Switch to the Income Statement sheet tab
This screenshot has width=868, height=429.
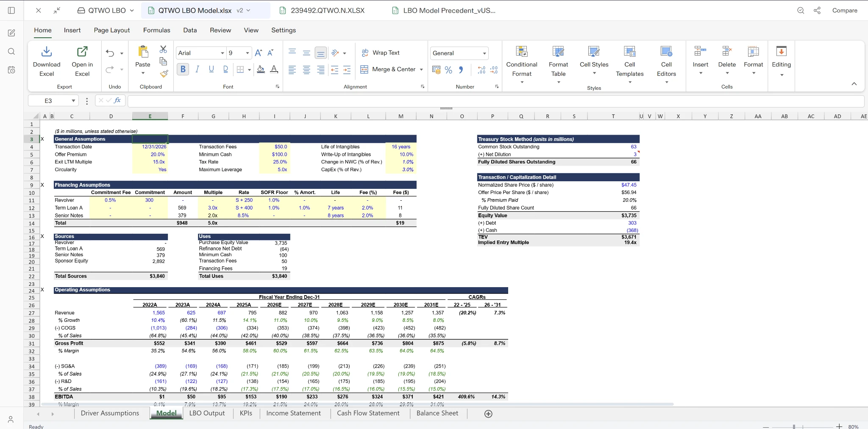pyautogui.click(x=293, y=413)
